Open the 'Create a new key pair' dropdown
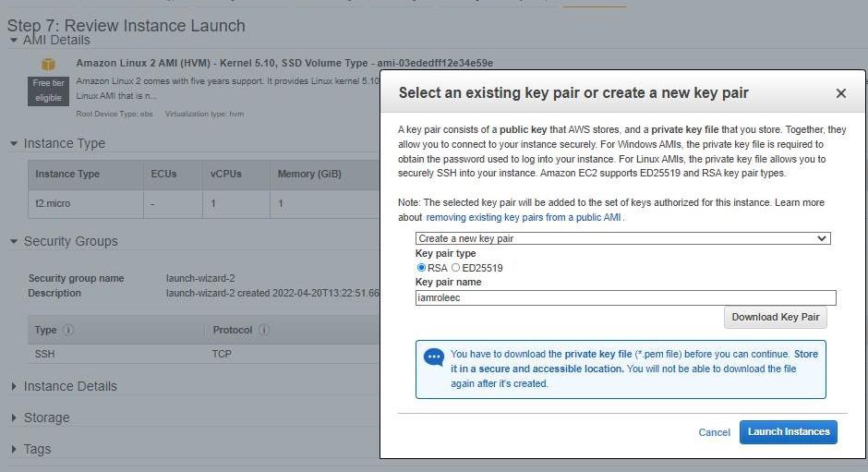Screen dimensions: 868x472 622,238
